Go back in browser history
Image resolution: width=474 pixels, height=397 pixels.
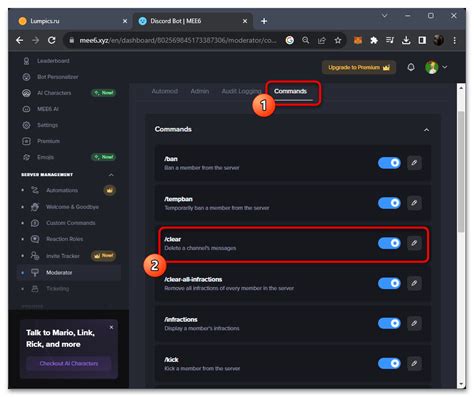coord(20,40)
